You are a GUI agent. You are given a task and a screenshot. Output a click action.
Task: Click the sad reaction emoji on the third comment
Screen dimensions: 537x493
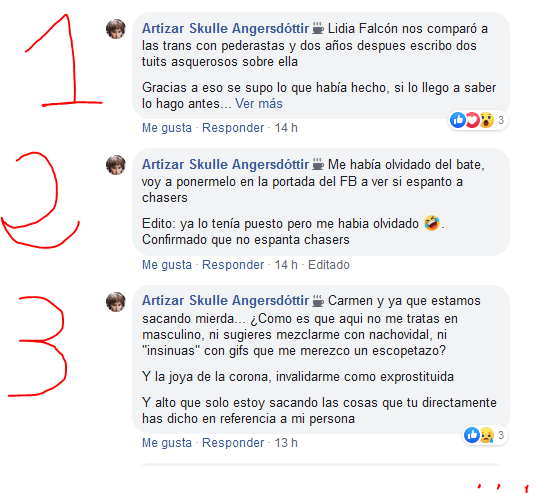(x=486, y=435)
